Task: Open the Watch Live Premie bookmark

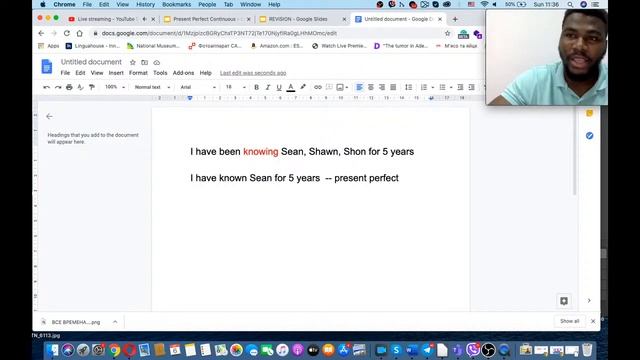Action: click(x=340, y=46)
